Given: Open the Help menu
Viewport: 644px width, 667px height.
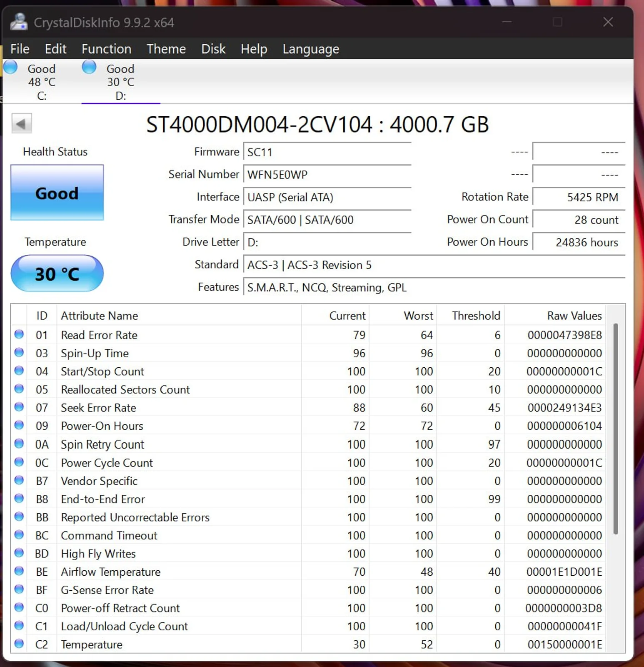Looking at the screenshot, I should pos(254,49).
